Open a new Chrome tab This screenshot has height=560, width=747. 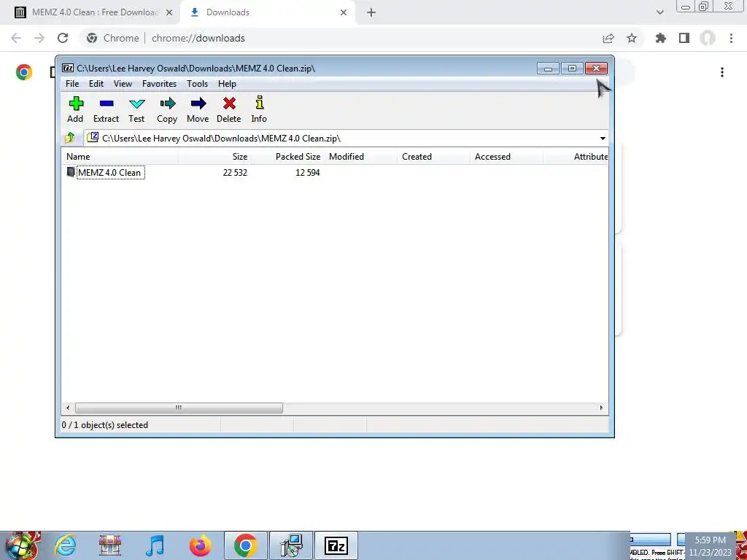click(x=371, y=13)
